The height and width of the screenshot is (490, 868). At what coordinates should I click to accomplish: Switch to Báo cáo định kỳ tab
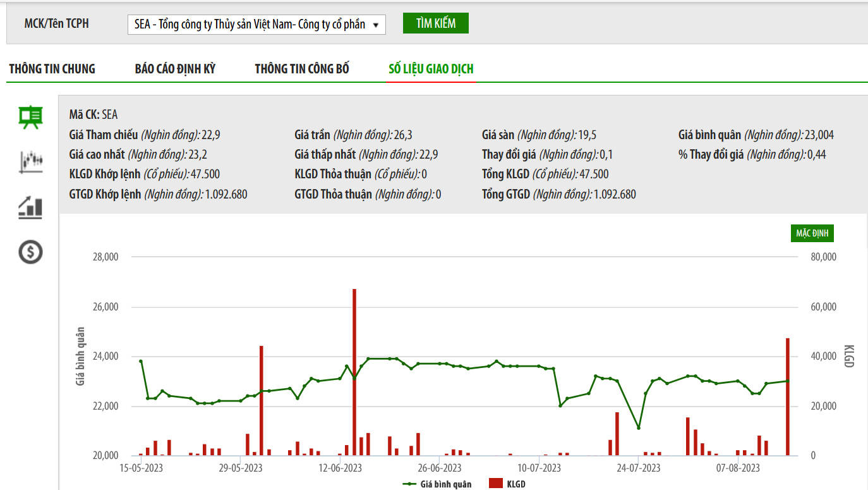175,69
